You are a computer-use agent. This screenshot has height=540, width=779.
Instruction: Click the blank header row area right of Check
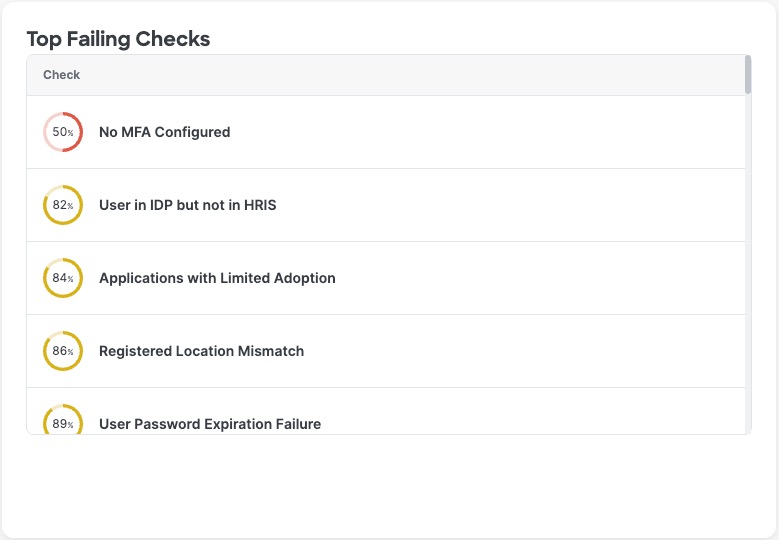pyautogui.click(x=400, y=75)
